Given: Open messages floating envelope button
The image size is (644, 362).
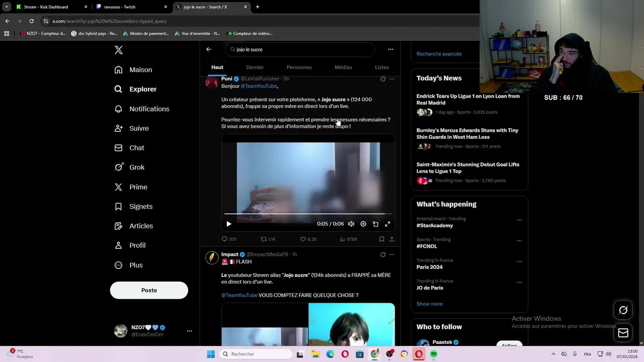Looking at the screenshot, I should [x=623, y=333].
